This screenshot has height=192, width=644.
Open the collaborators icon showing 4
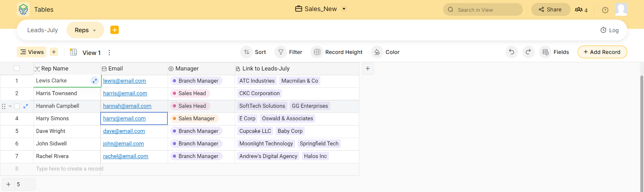tap(581, 10)
